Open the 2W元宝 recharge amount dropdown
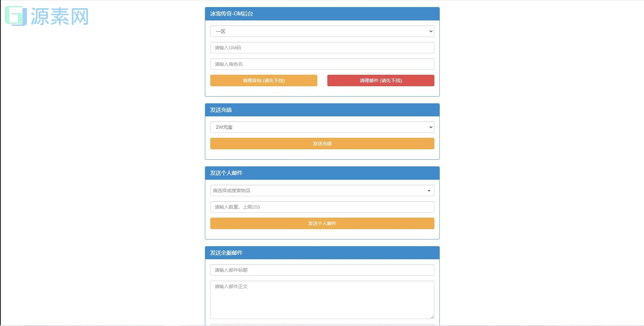 (322, 127)
